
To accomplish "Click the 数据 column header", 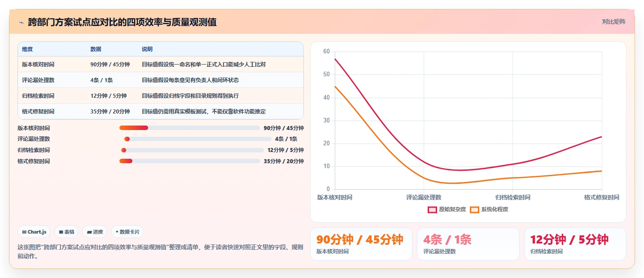I will (x=96, y=49).
